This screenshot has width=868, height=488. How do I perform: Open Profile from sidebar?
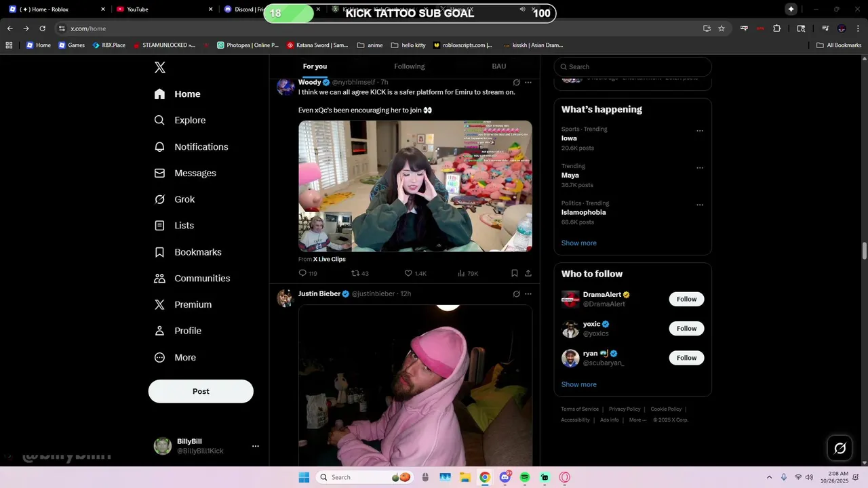[178, 331]
